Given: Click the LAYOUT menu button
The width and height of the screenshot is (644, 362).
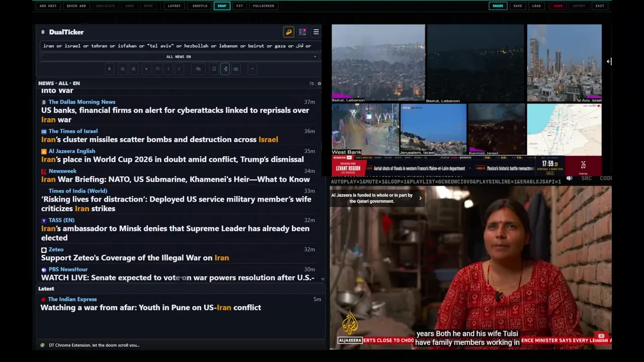Looking at the screenshot, I should 174,6.
